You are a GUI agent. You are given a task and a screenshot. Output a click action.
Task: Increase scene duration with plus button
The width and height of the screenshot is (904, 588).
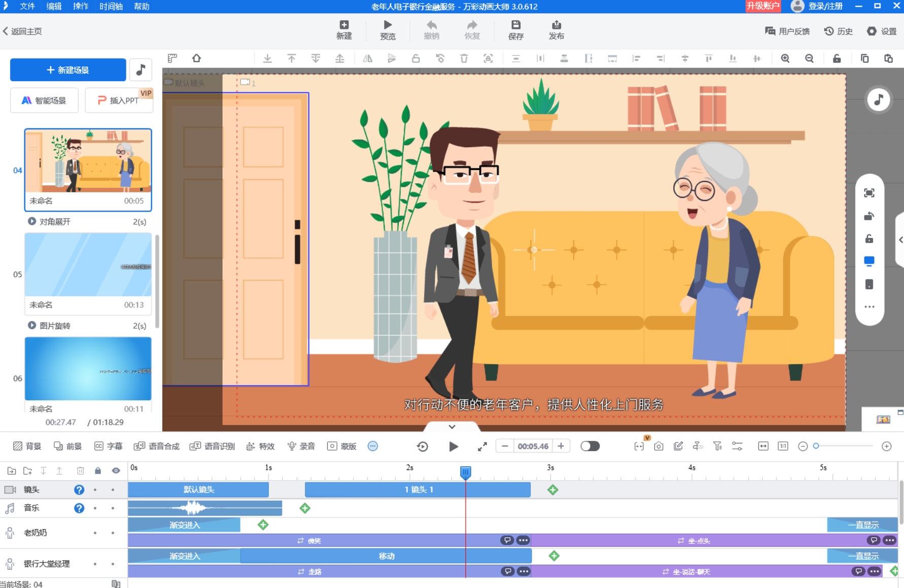click(561, 446)
